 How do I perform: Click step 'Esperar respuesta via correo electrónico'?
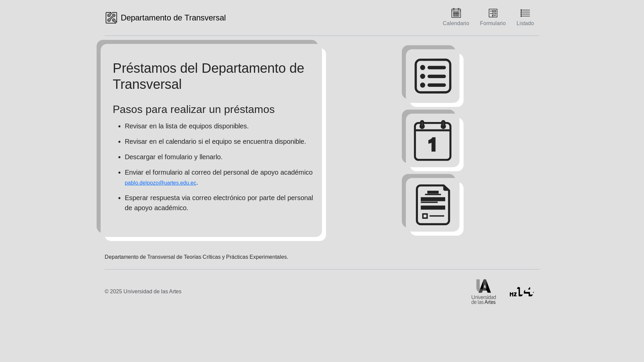pyautogui.click(x=219, y=203)
